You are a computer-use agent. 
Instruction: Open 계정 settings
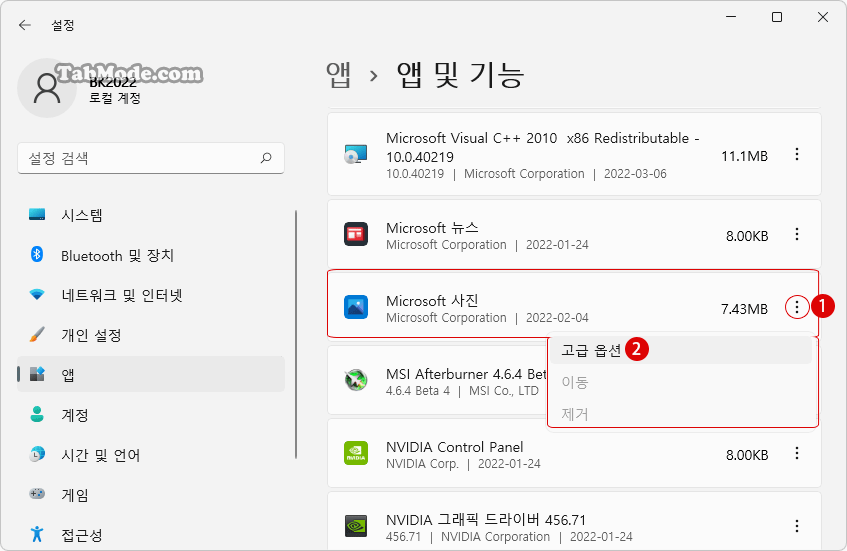151,414
